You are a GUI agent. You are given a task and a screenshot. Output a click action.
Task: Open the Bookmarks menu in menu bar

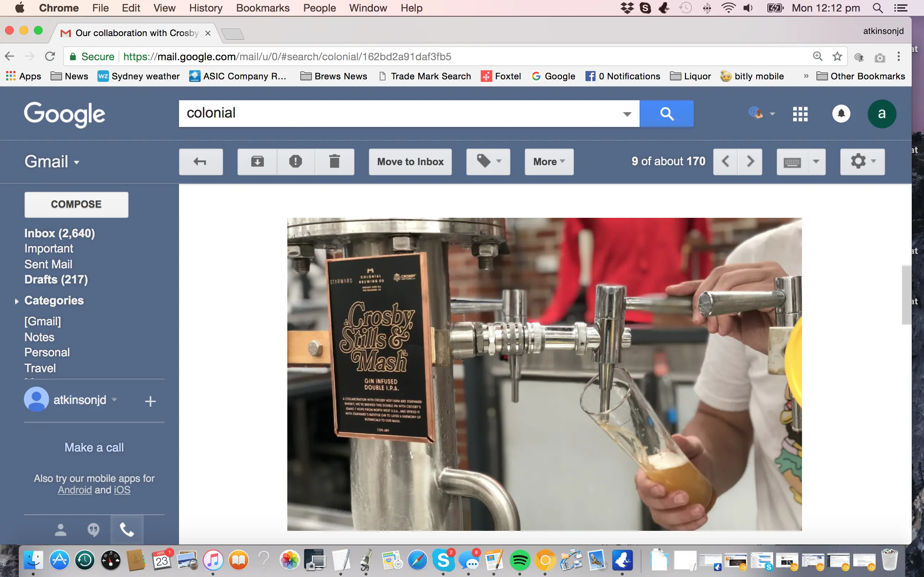262,8
